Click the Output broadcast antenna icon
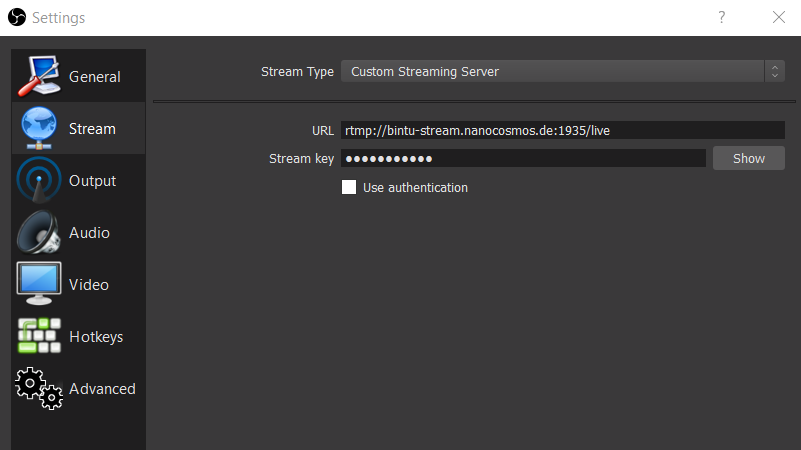This screenshot has height=450, width=801. click(39, 181)
